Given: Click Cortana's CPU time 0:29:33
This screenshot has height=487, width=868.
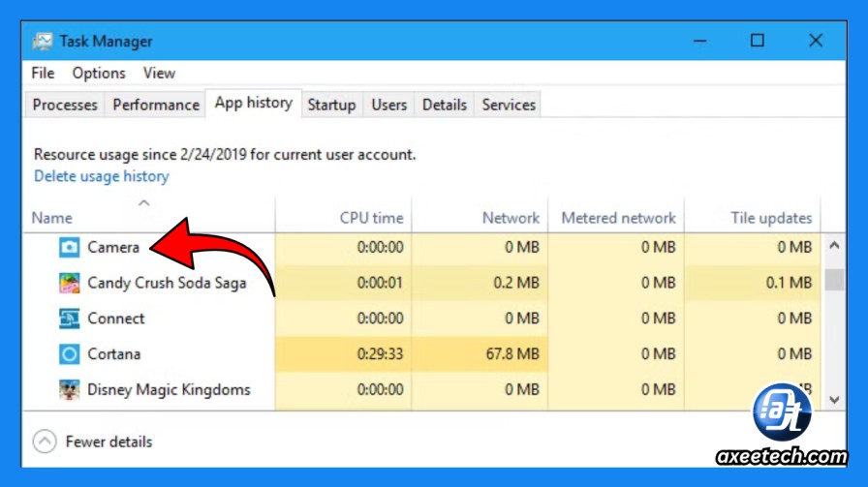Looking at the screenshot, I should (x=380, y=353).
